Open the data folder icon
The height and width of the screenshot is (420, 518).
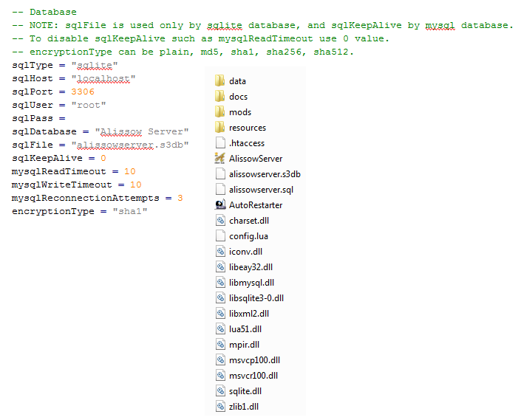tap(219, 80)
